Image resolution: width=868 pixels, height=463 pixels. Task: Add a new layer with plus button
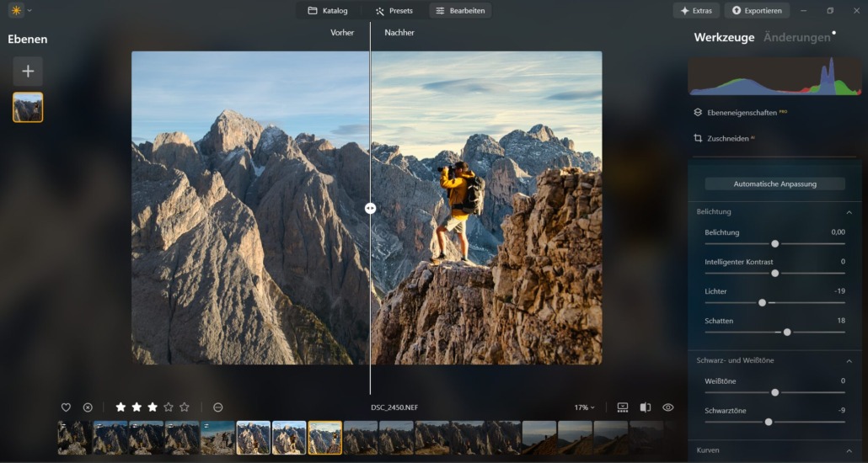pyautogui.click(x=28, y=72)
